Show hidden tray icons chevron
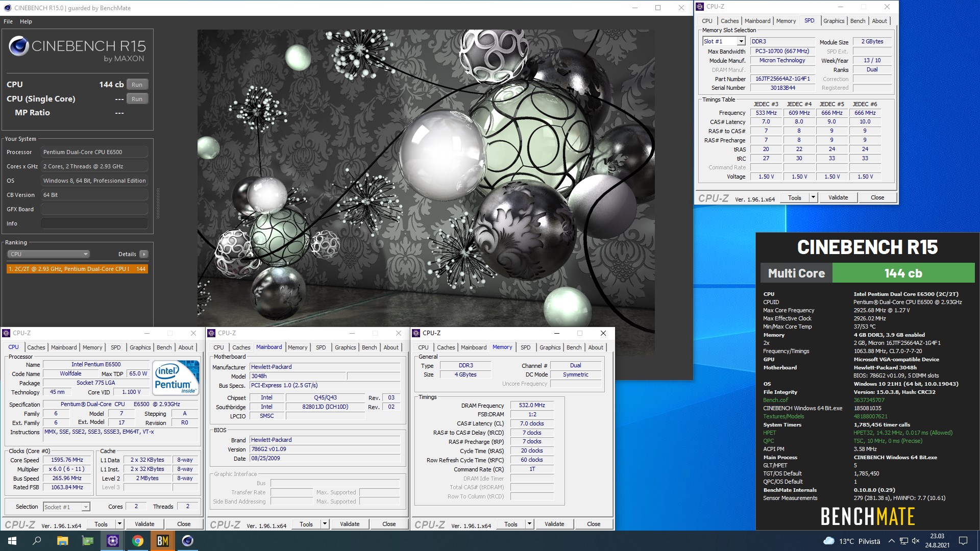The image size is (980, 551). pyautogui.click(x=891, y=541)
